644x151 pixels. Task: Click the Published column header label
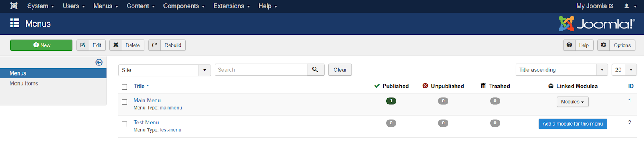[395, 86]
